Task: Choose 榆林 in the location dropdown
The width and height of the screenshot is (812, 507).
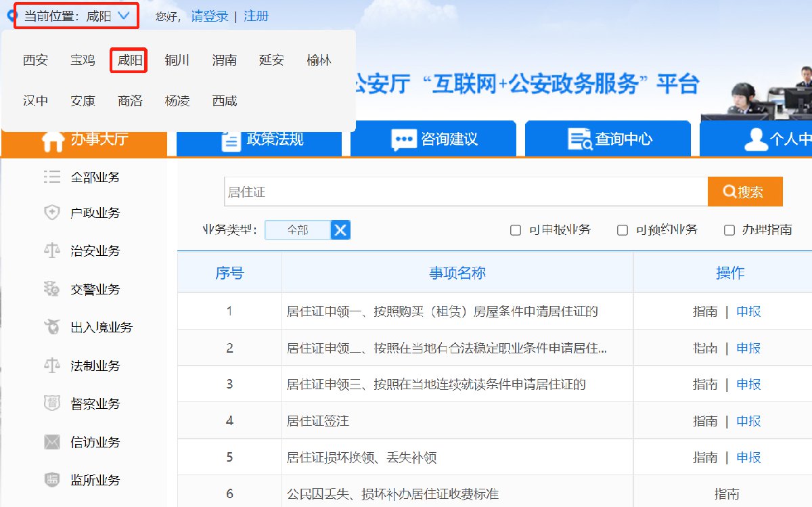Action: 319,60
